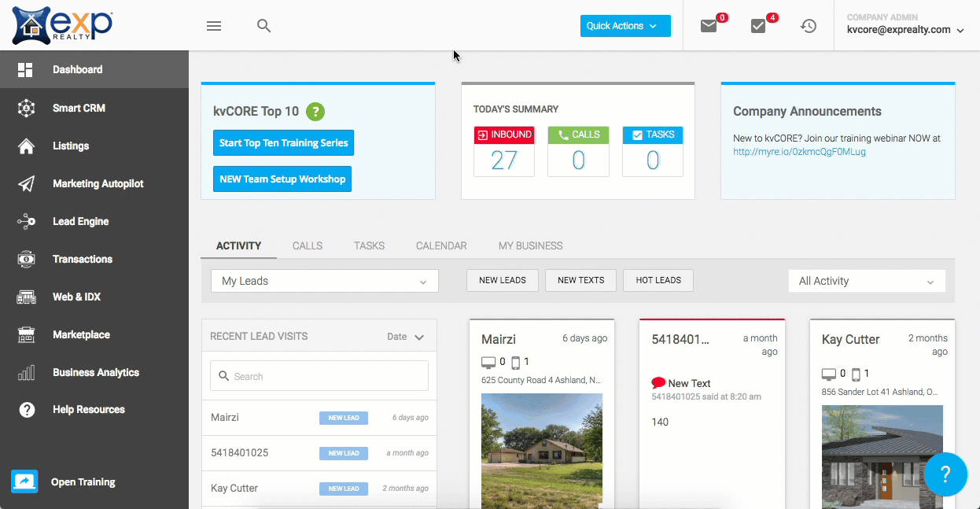
Task: Click the Inbound count 27
Action: [x=504, y=160]
